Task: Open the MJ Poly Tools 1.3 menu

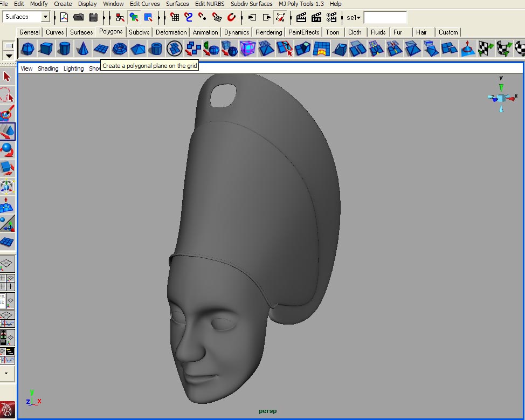Action: (x=301, y=4)
